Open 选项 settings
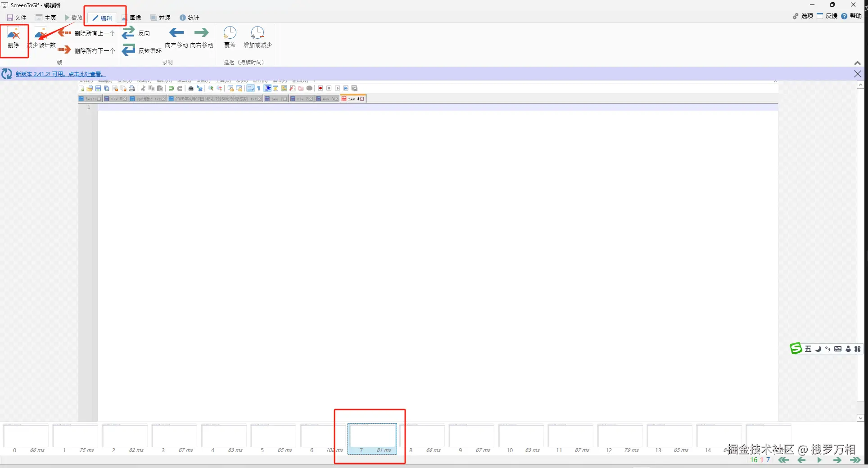Screen dimensions: 868x468 803,16
